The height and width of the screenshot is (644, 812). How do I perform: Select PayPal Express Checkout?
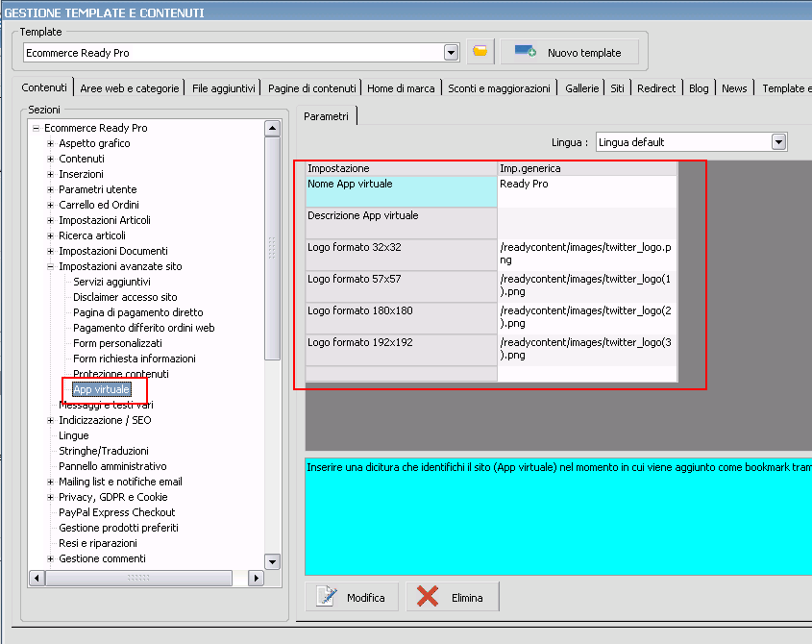(116, 512)
